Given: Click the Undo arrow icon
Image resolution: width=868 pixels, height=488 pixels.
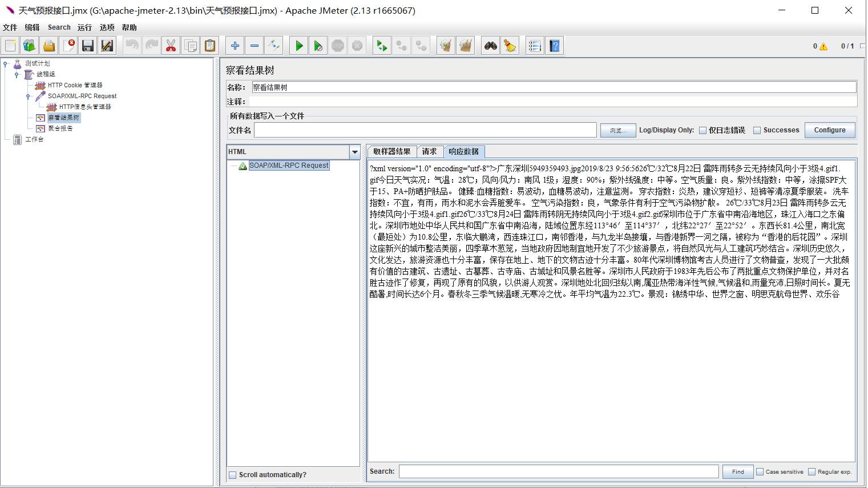Looking at the screenshot, I should (132, 46).
